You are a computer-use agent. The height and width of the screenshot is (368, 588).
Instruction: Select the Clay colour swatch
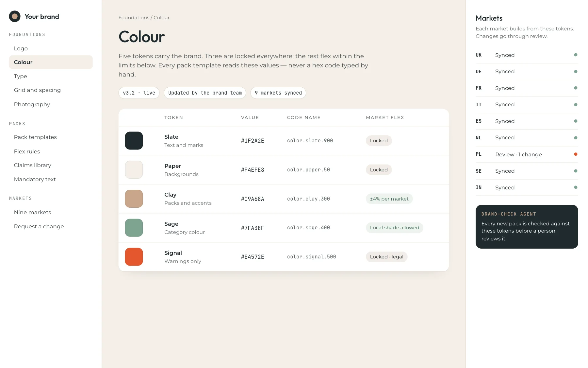[134, 199]
